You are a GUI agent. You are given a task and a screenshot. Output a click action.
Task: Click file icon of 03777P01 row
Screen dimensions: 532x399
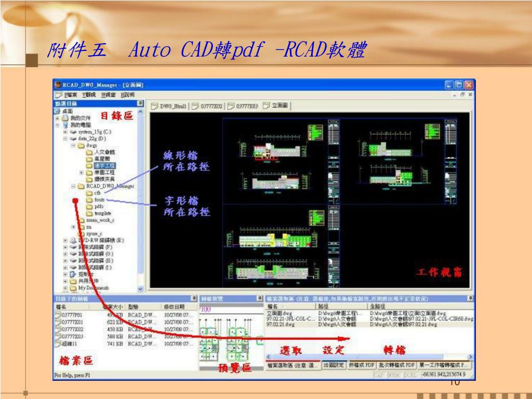pos(58,315)
